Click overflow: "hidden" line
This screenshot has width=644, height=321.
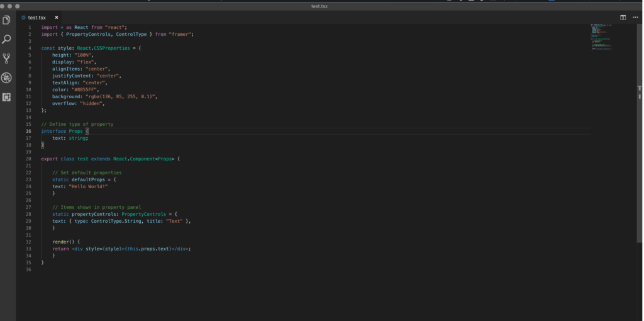79,104
